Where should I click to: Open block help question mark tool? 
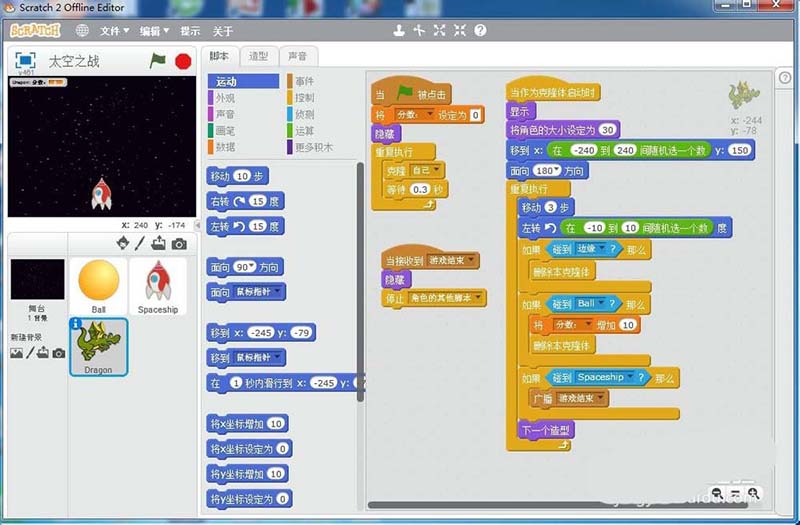click(x=480, y=31)
